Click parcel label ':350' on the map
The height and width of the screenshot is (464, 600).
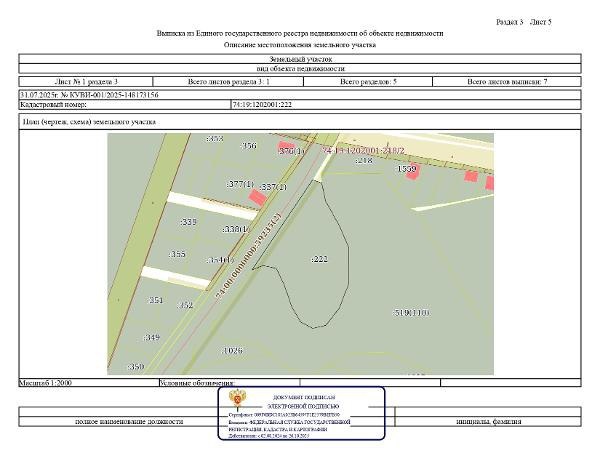135,366
